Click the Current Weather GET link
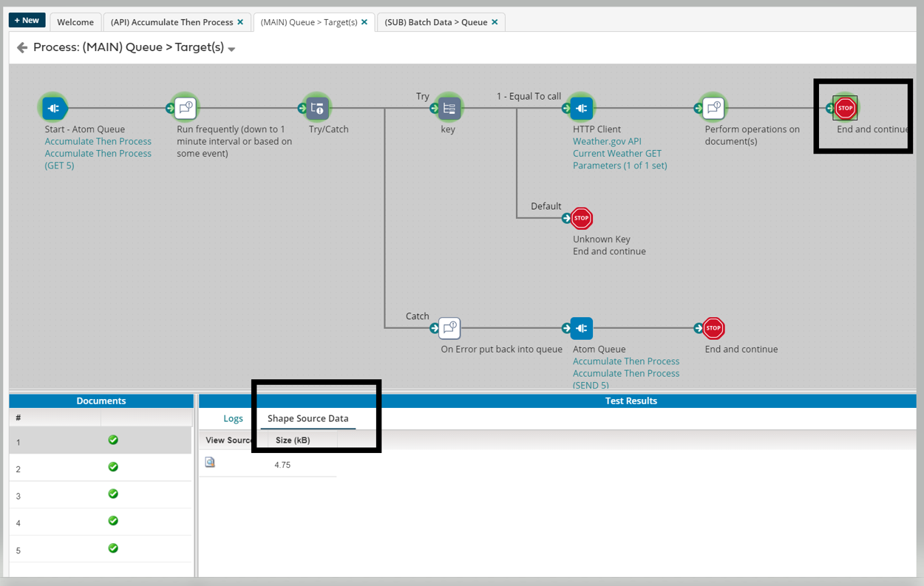This screenshot has width=924, height=586. point(616,154)
